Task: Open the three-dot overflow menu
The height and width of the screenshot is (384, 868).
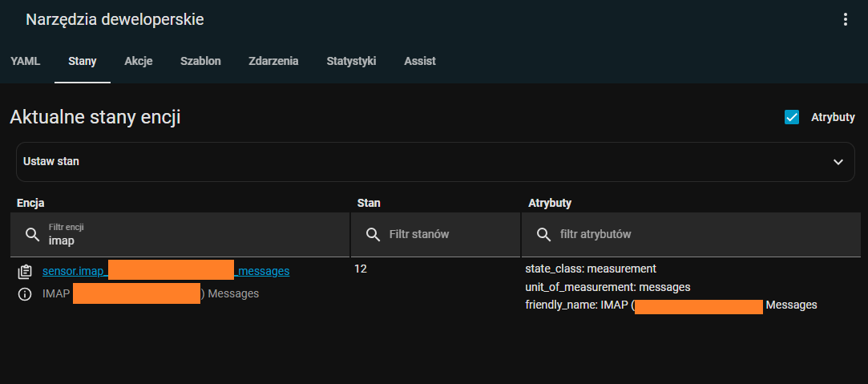Action: click(845, 20)
